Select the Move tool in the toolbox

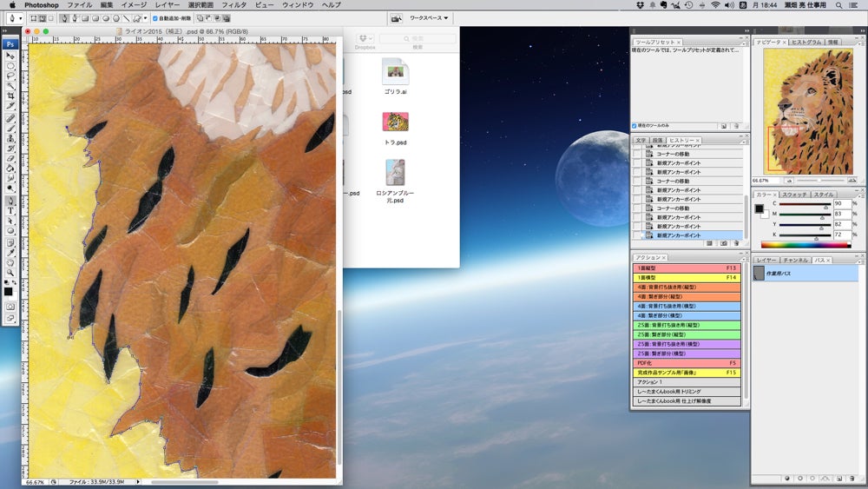10,55
